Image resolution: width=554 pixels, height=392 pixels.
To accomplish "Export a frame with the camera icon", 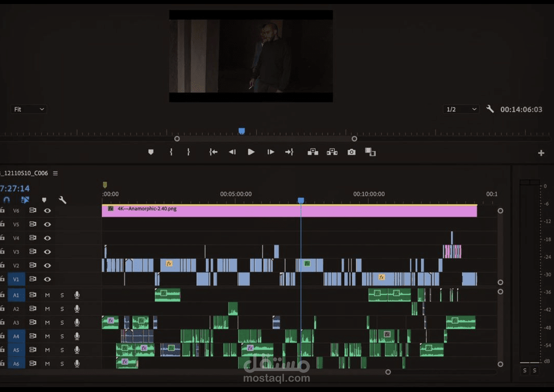I will pos(351,152).
